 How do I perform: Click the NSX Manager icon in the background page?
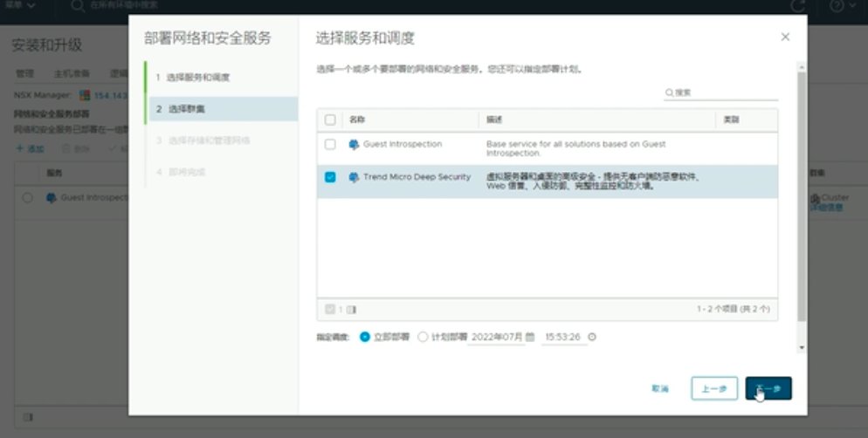pyautogui.click(x=85, y=96)
